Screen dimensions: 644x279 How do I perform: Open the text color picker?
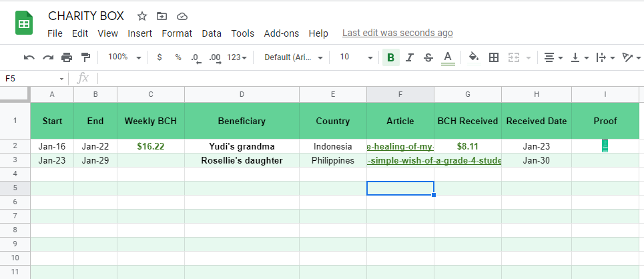[448, 57]
